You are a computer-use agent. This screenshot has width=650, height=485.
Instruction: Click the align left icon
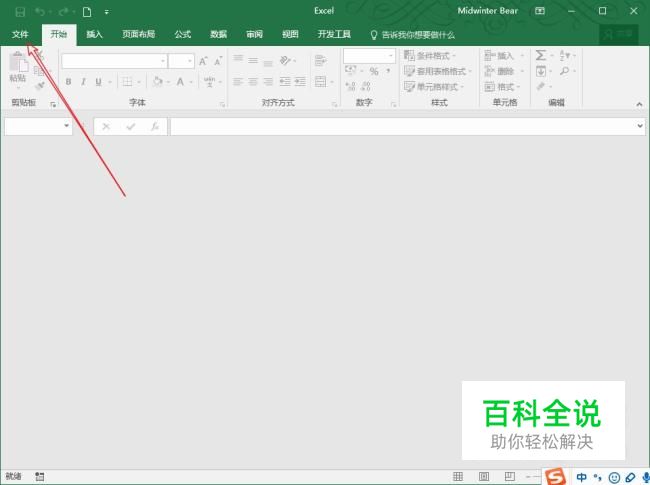238,82
